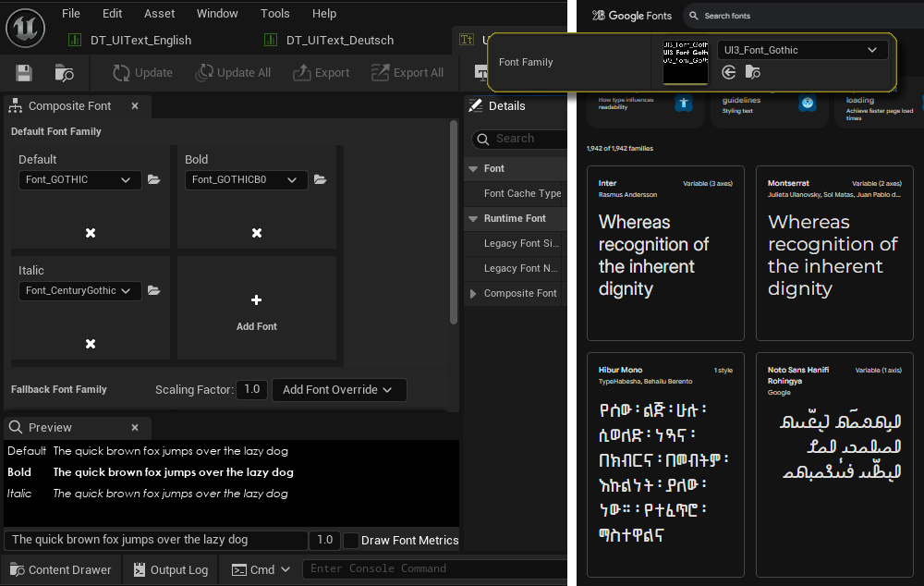Click the accessibility icon on readability card
This screenshot has width=924, height=586.
(684, 104)
